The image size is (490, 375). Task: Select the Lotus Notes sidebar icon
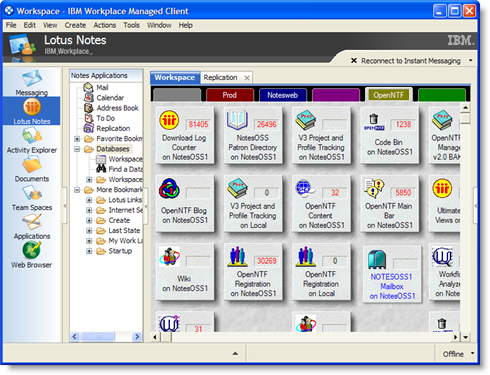pyautogui.click(x=32, y=111)
